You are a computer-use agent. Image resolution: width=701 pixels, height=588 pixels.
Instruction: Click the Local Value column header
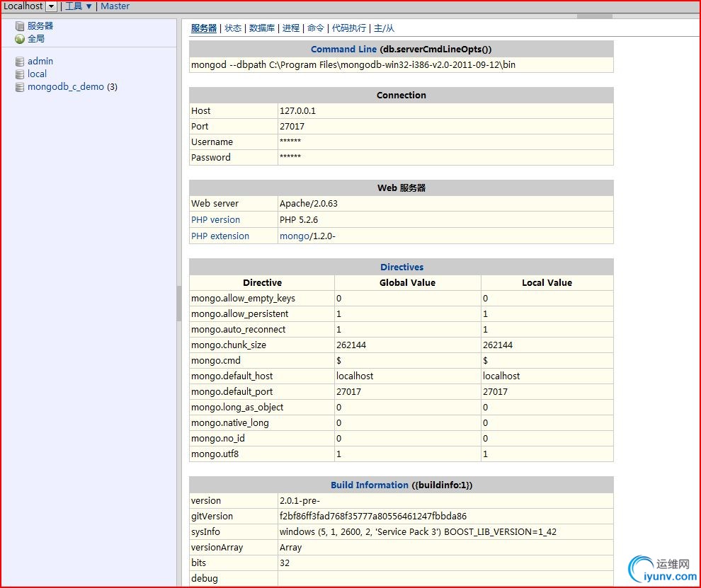tap(547, 283)
